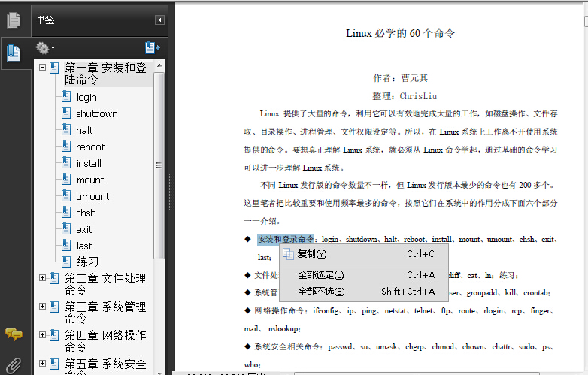Click bookmark icon beside exit

[x=66, y=228]
